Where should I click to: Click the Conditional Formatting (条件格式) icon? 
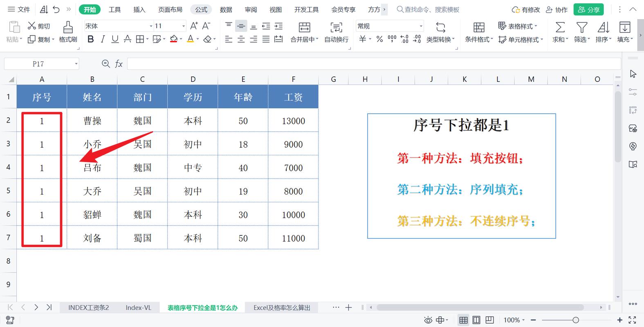(479, 27)
